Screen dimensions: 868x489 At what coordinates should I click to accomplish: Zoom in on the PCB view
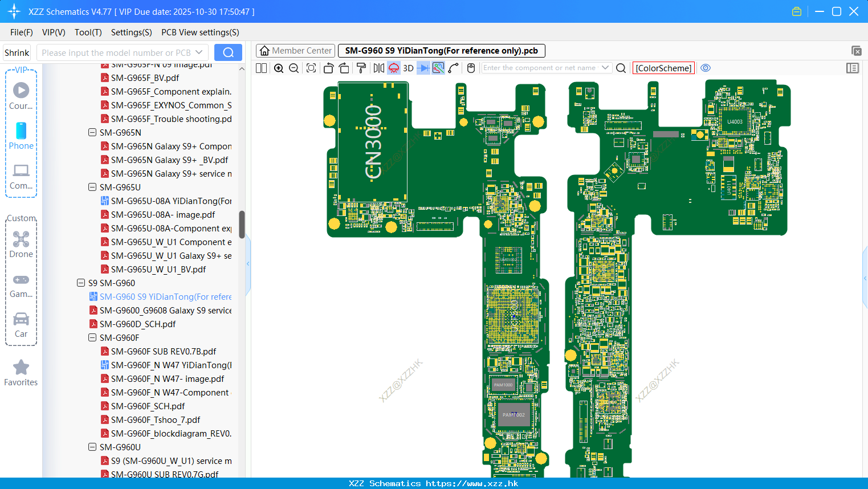pos(279,68)
